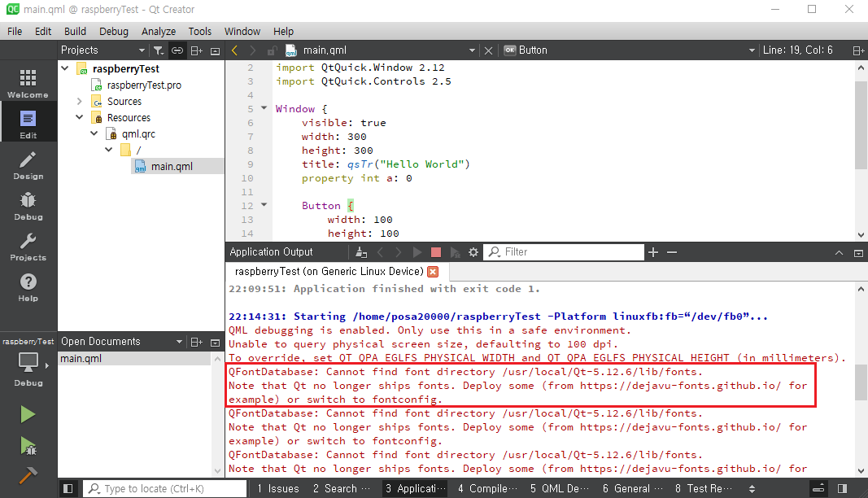Split the Projects sidebar pane
868x498 pixels.
197,50
